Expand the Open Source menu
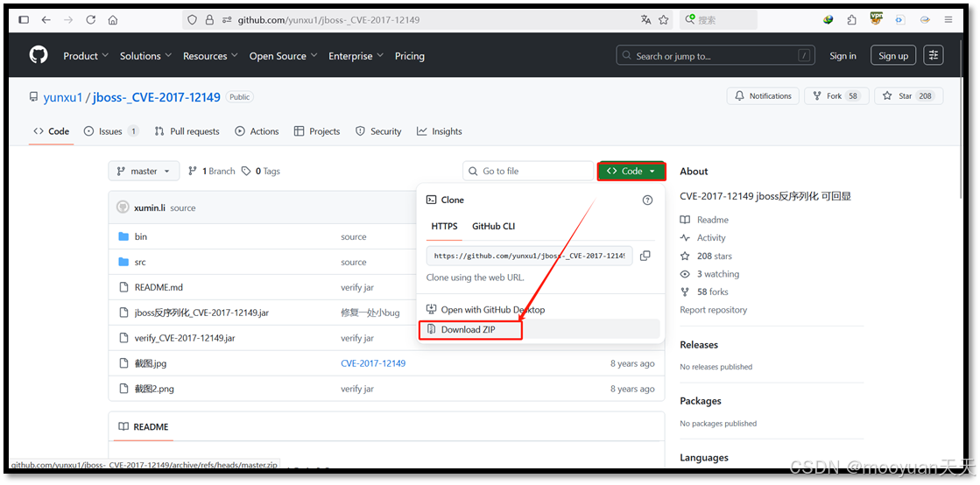This screenshot has width=980, height=485. click(x=283, y=56)
